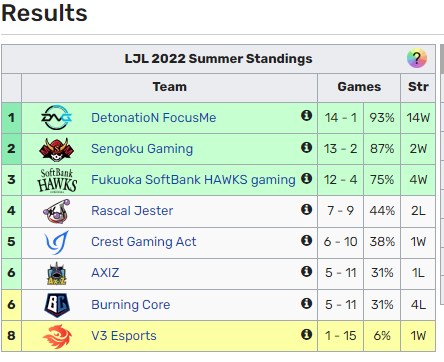Open the Sengoku Gaming link

142,149
